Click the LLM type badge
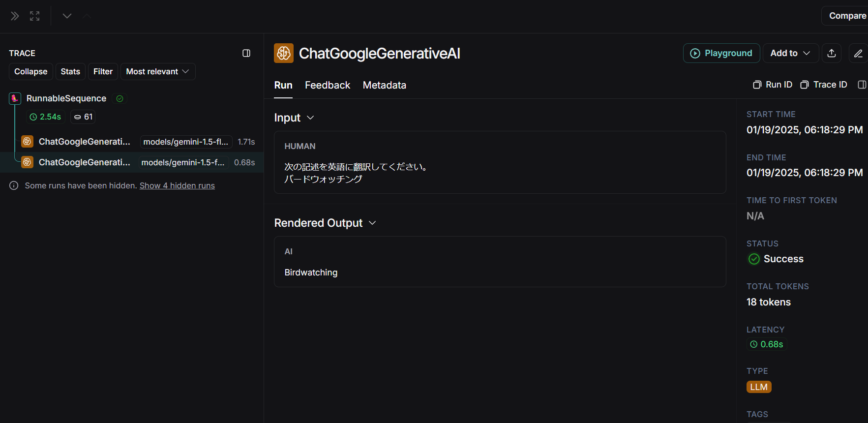The image size is (868, 423). pos(759,387)
